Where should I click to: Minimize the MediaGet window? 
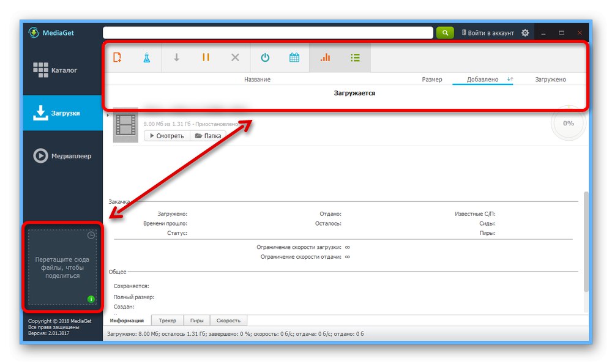pyautogui.click(x=543, y=33)
